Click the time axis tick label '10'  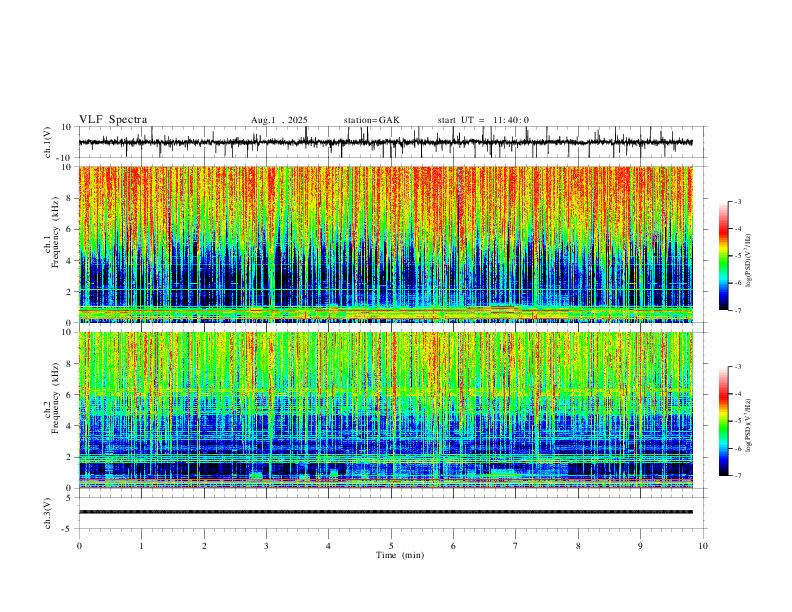pyautogui.click(x=703, y=546)
